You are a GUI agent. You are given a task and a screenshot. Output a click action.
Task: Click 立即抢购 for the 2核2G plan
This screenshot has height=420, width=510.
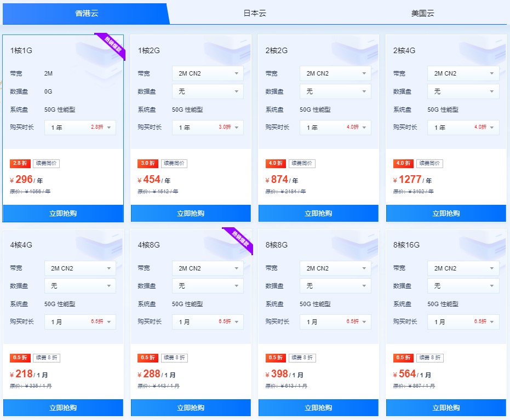point(318,213)
